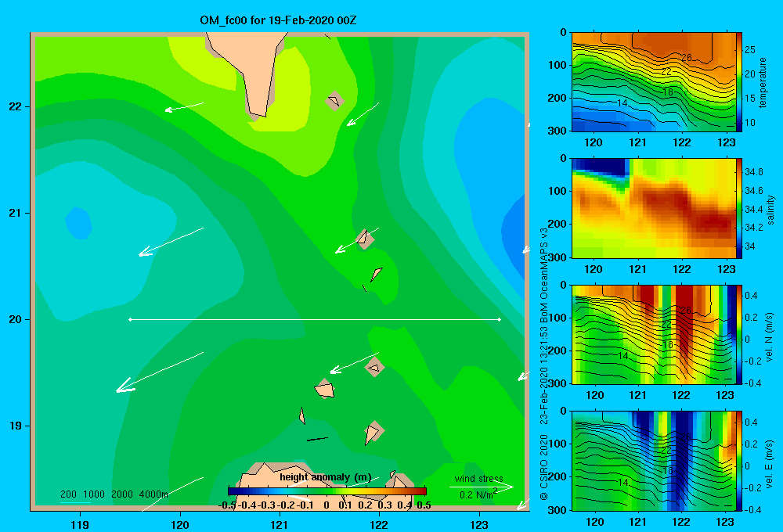Click the height anomaly colorbar on the map
The image size is (783, 532).
click(x=327, y=491)
